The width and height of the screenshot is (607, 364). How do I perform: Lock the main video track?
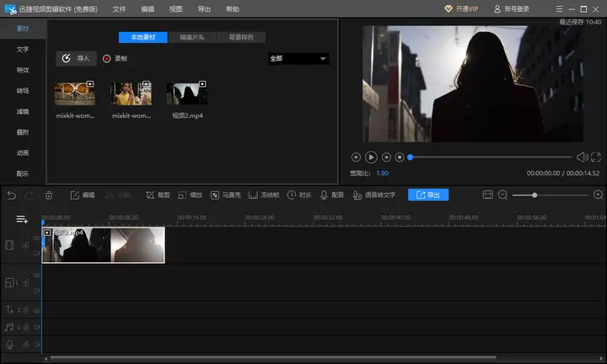(x=26, y=245)
